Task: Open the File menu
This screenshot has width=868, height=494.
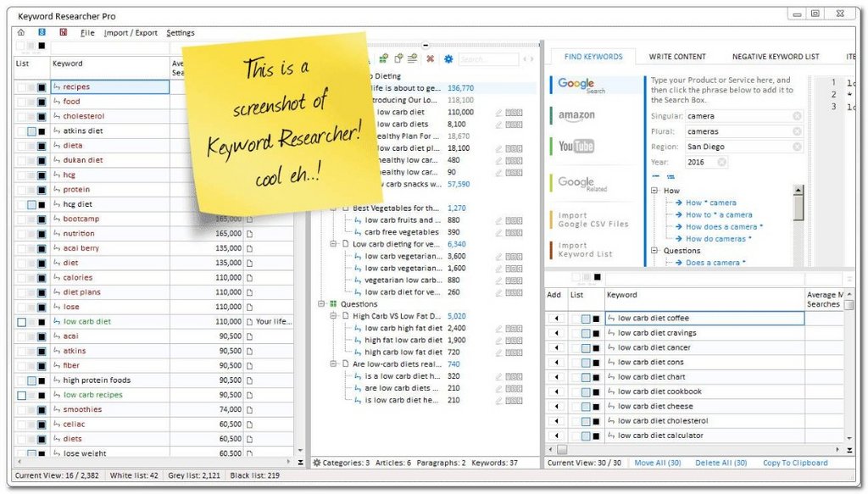Action: [87, 33]
